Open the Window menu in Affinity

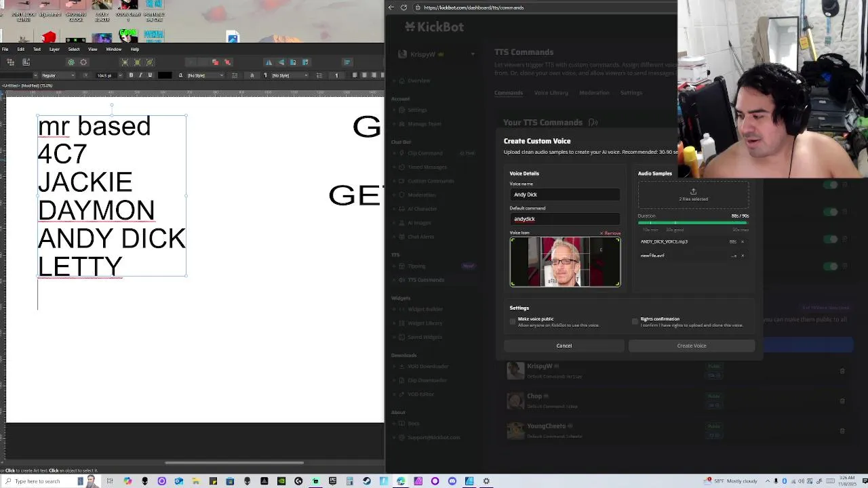113,49
